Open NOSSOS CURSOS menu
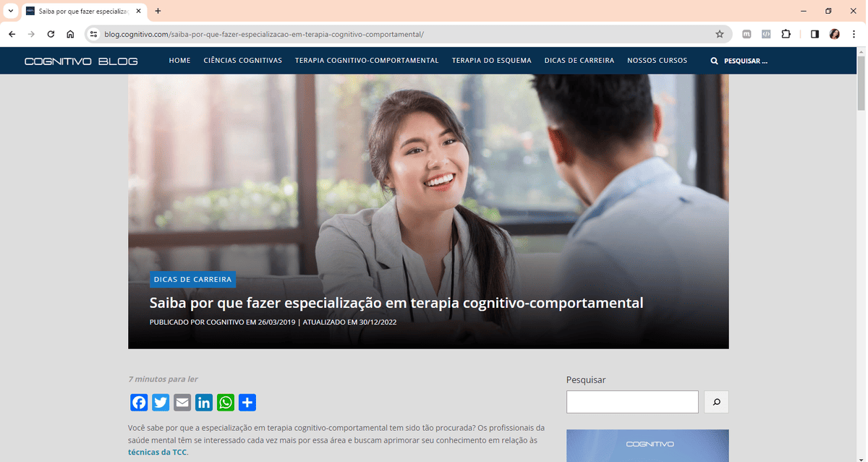Screen dimensions: 868x462 point(658,61)
